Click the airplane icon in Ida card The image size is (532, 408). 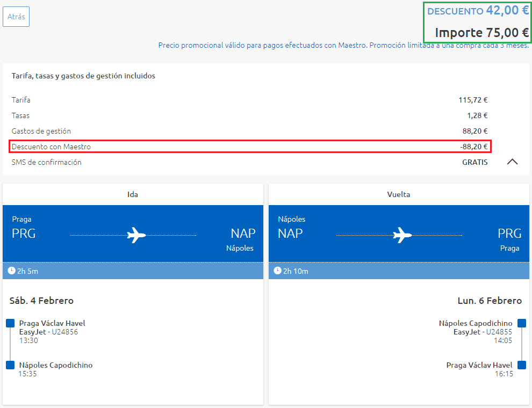pos(136,235)
